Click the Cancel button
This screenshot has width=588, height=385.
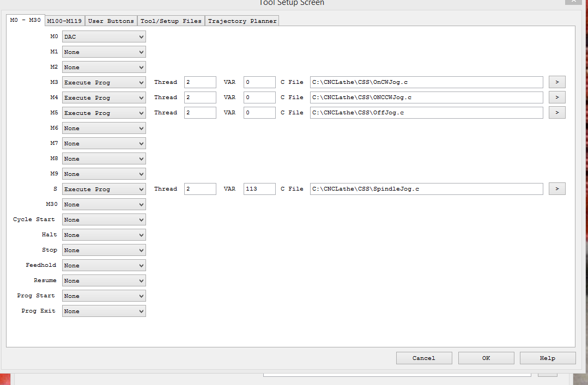coord(424,358)
